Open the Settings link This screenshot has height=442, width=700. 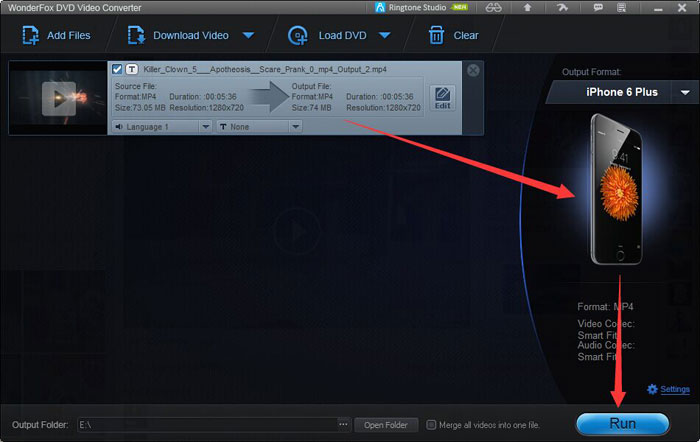click(675, 389)
